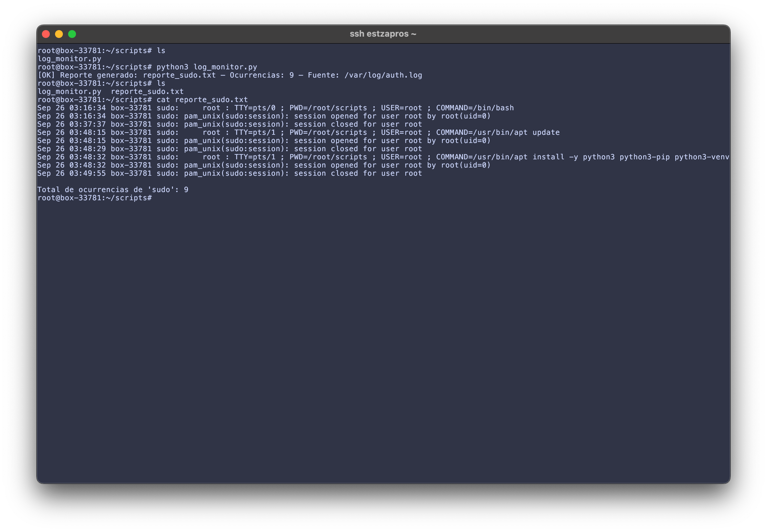Click the green fullscreen window button

pyautogui.click(x=72, y=34)
